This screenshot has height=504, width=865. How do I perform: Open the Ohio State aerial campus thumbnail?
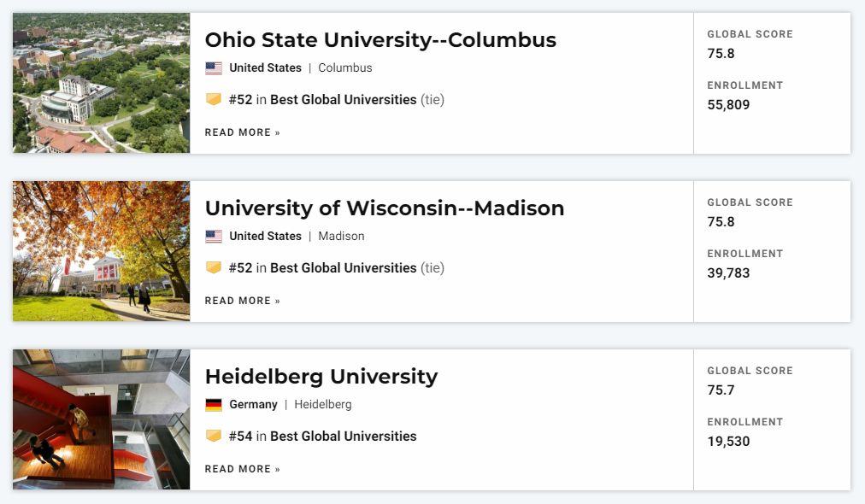(x=102, y=83)
